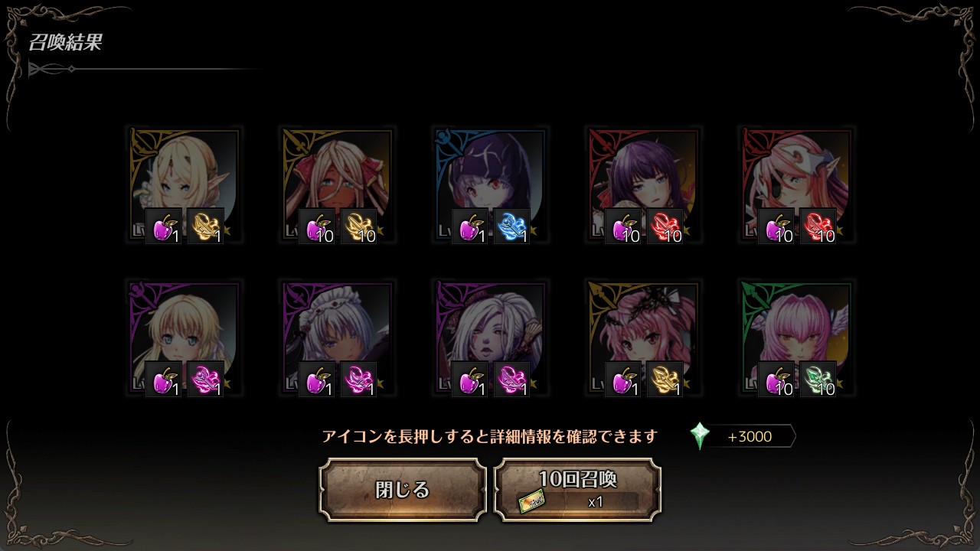Click the +3000 gem counter
980x551 pixels.
pos(750,436)
